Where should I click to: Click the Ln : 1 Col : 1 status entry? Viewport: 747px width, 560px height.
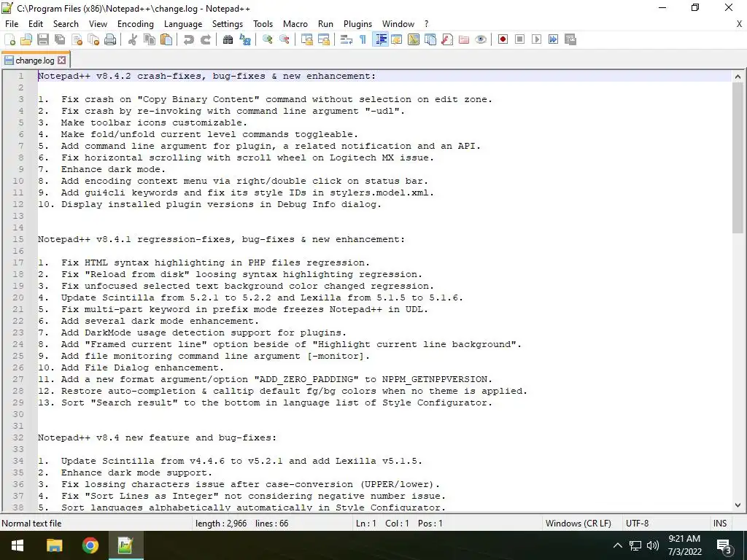click(x=399, y=524)
